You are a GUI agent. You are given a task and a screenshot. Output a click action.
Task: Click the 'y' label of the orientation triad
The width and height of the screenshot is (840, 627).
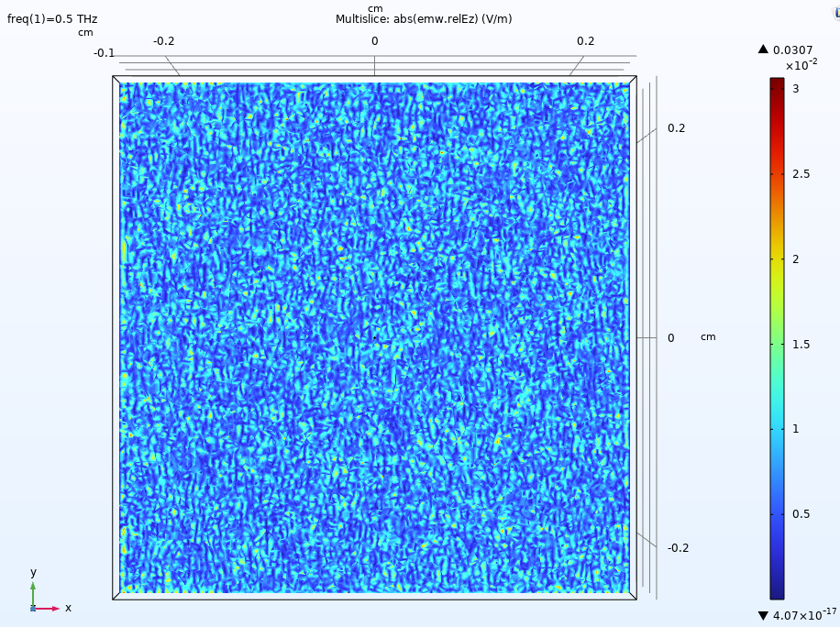33,572
